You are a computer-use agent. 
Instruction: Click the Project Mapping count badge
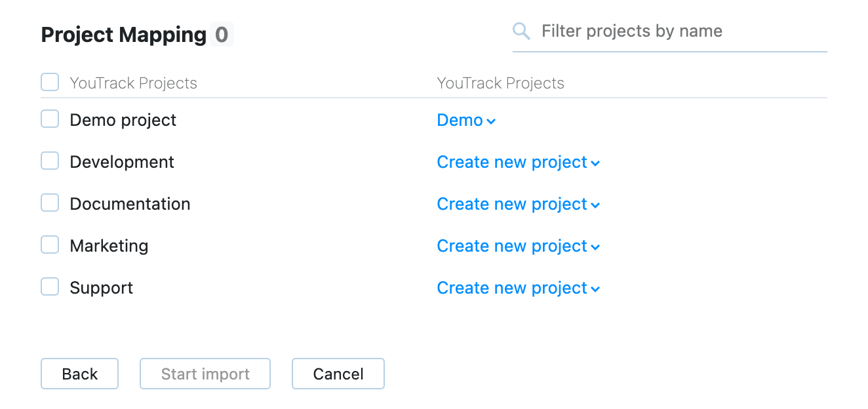(222, 34)
